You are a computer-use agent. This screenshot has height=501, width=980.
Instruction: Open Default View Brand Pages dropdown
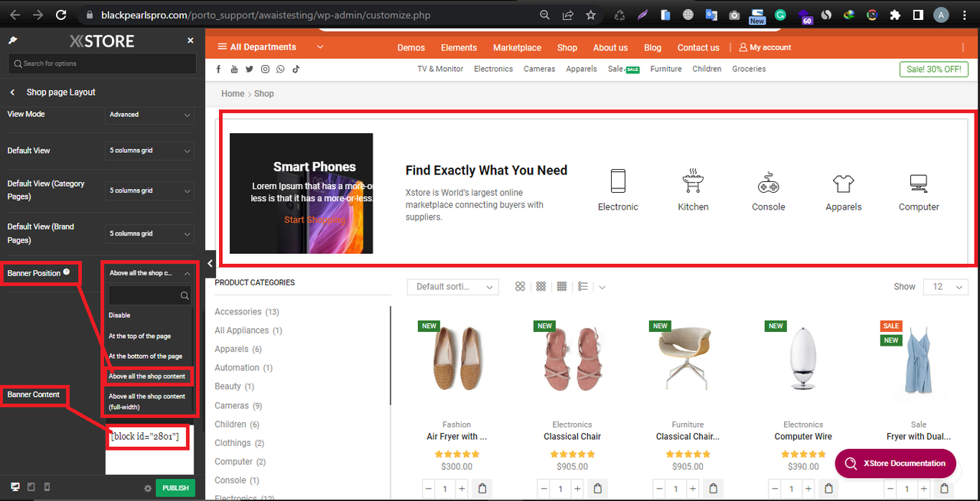tap(149, 233)
